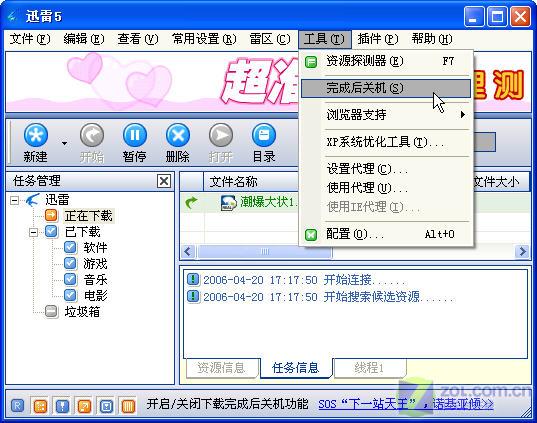This screenshot has width=537, height=423.
Task: Open the 文件(F) menu
Action: (30, 39)
